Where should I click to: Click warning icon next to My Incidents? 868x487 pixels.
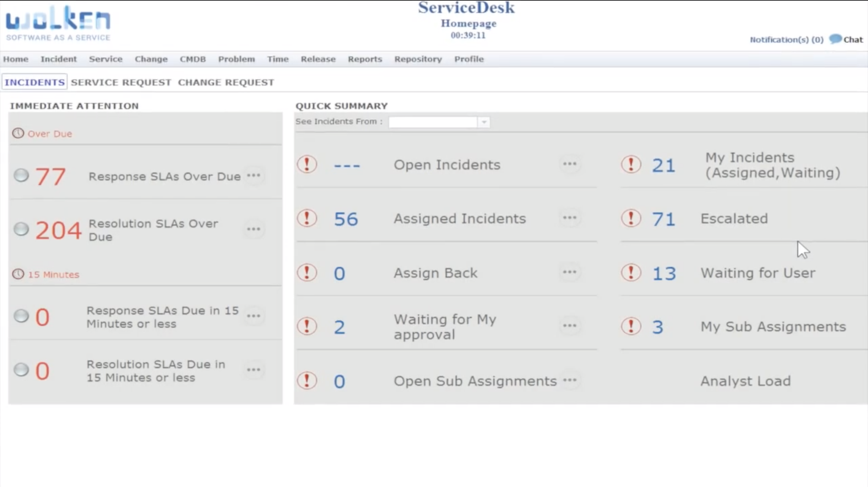pos(630,165)
